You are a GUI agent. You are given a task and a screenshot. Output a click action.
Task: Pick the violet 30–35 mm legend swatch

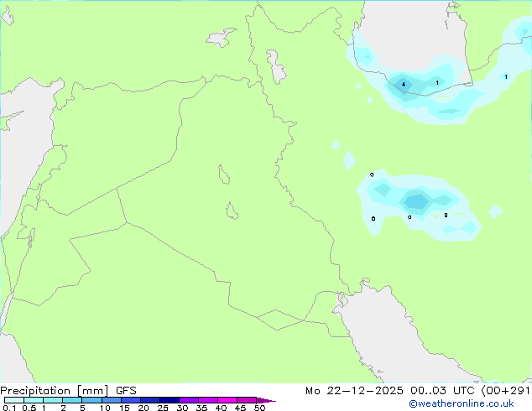pos(188,400)
